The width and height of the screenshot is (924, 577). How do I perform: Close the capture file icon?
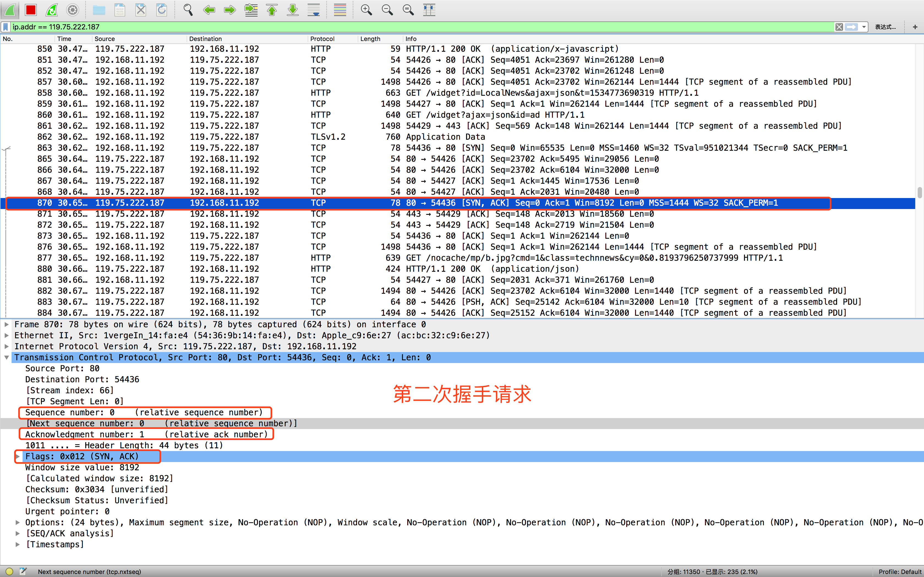[x=141, y=10]
